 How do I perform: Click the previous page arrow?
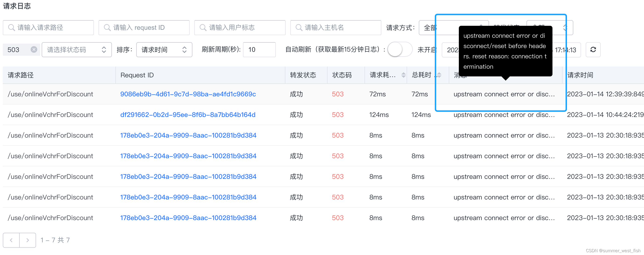[x=11, y=240]
